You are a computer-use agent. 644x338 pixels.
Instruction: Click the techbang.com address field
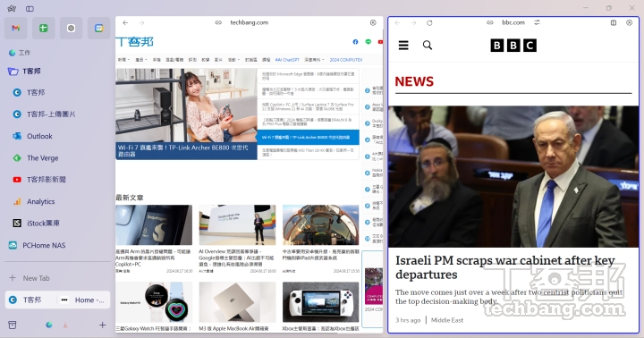point(249,22)
